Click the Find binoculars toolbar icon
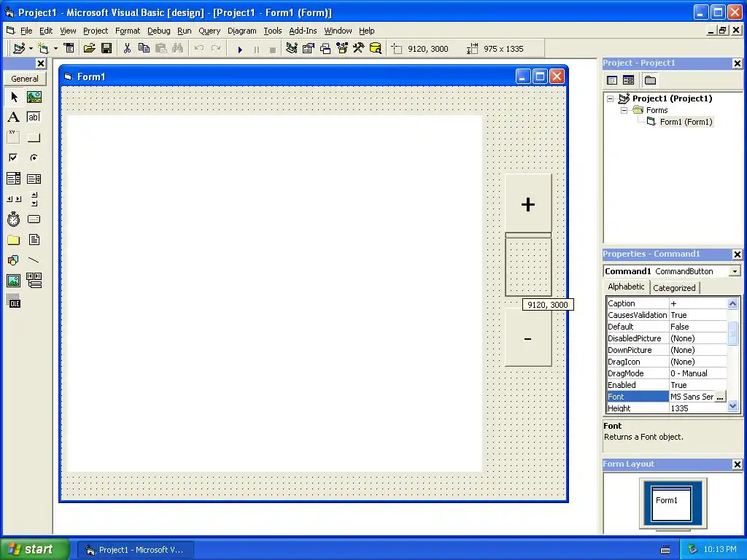The width and height of the screenshot is (747, 560). tap(178, 49)
